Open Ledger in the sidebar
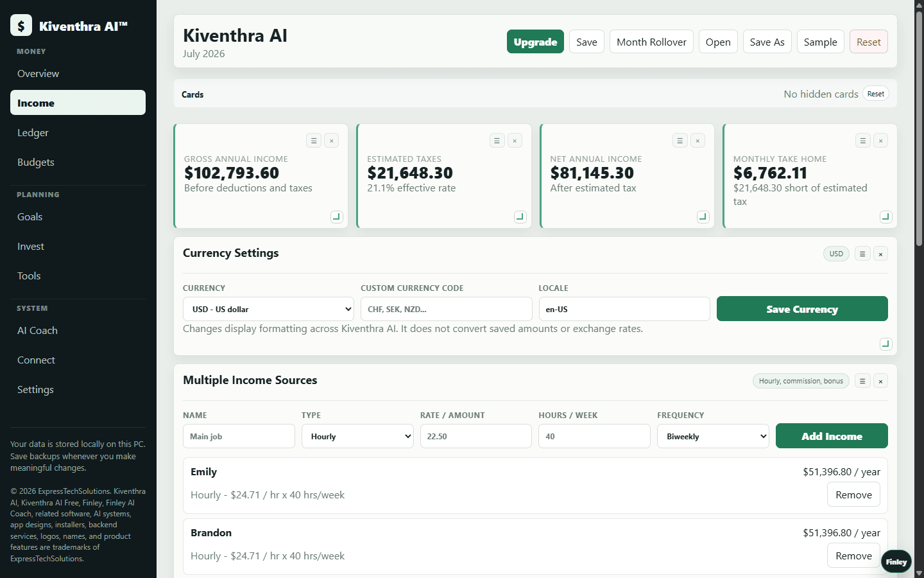 (78, 132)
